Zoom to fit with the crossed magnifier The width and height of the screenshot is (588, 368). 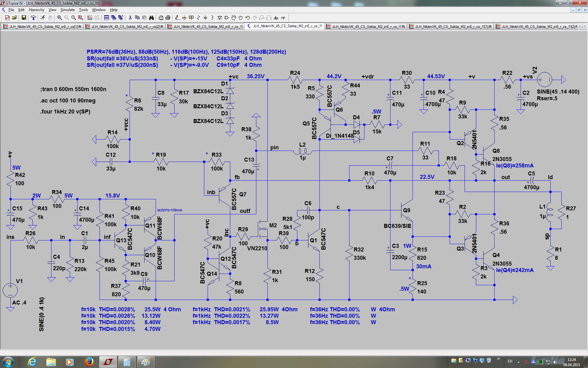pos(80,18)
